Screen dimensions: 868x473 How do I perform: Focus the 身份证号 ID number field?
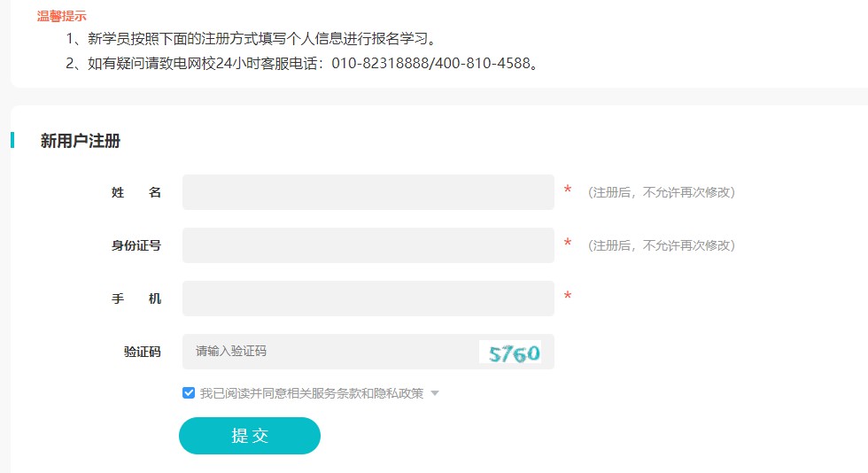point(368,245)
